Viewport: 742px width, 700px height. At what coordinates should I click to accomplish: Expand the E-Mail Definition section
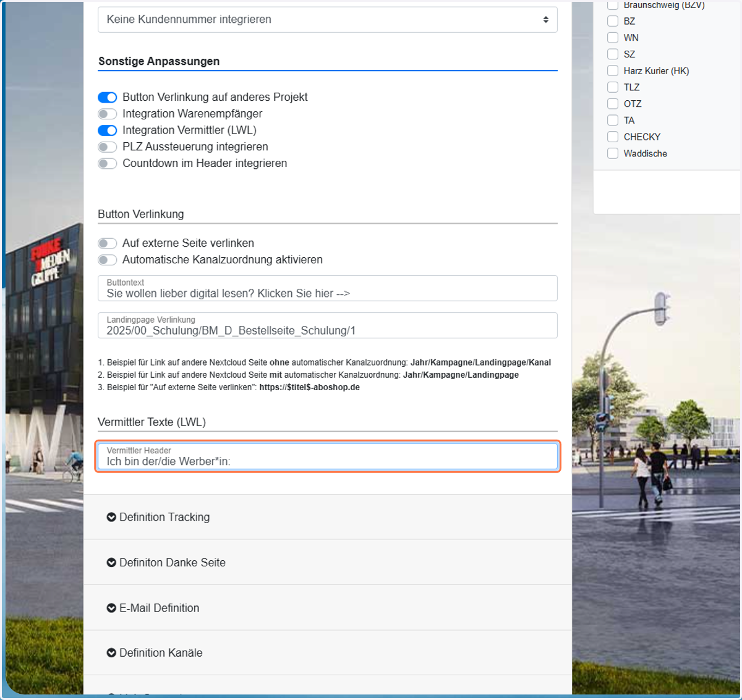(328, 608)
